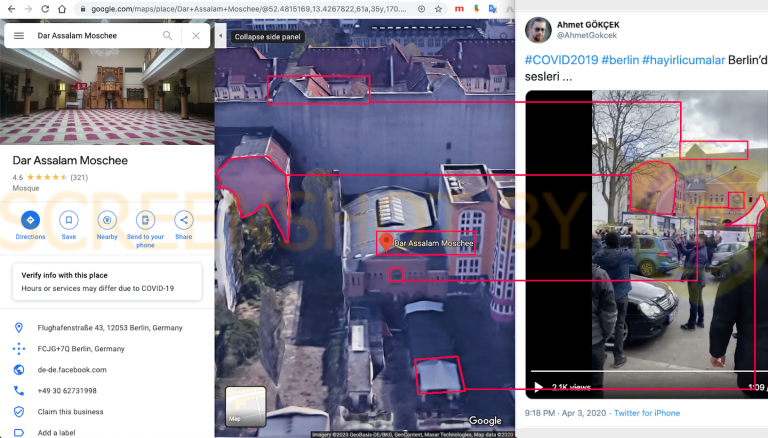This screenshot has height=438, width=768.
Task: Open the #COVID2019 hashtag
Action: coord(561,60)
